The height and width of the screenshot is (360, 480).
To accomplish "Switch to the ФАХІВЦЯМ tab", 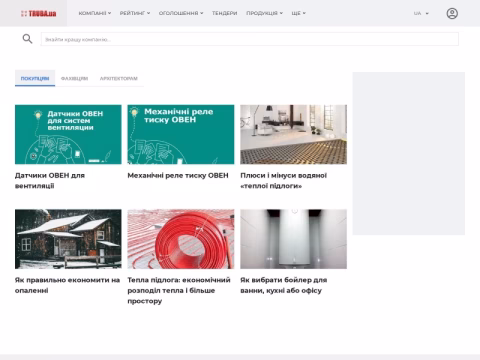I will 74,78.
